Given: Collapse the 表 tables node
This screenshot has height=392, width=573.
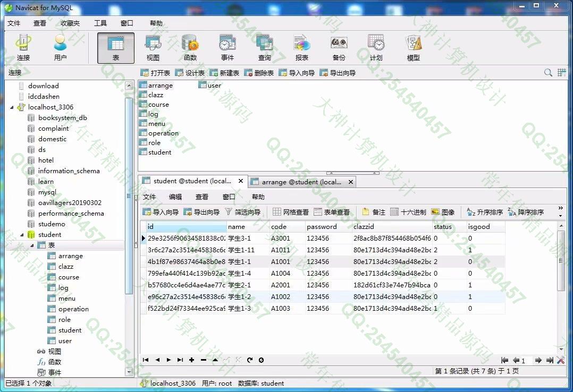Looking at the screenshot, I should pos(32,245).
